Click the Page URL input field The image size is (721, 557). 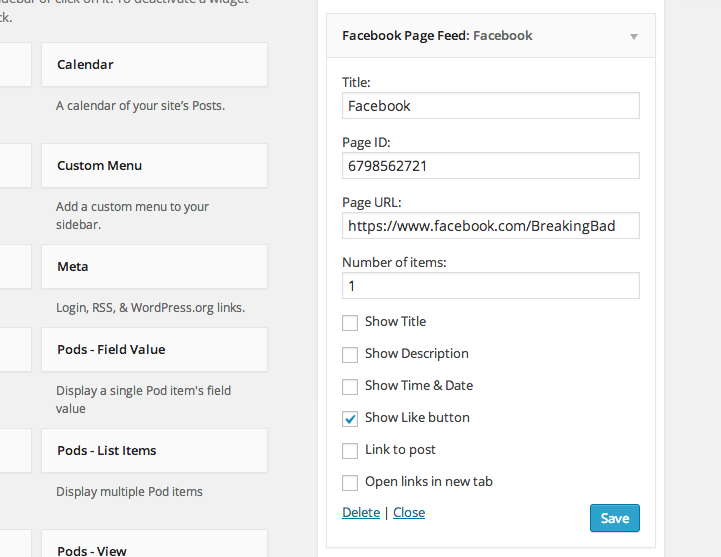tap(491, 225)
